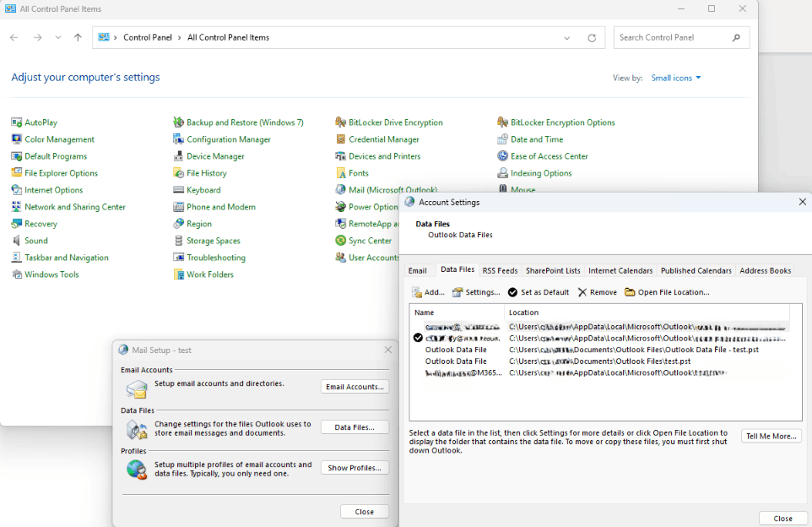Open the Internet Options icon

coord(17,190)
